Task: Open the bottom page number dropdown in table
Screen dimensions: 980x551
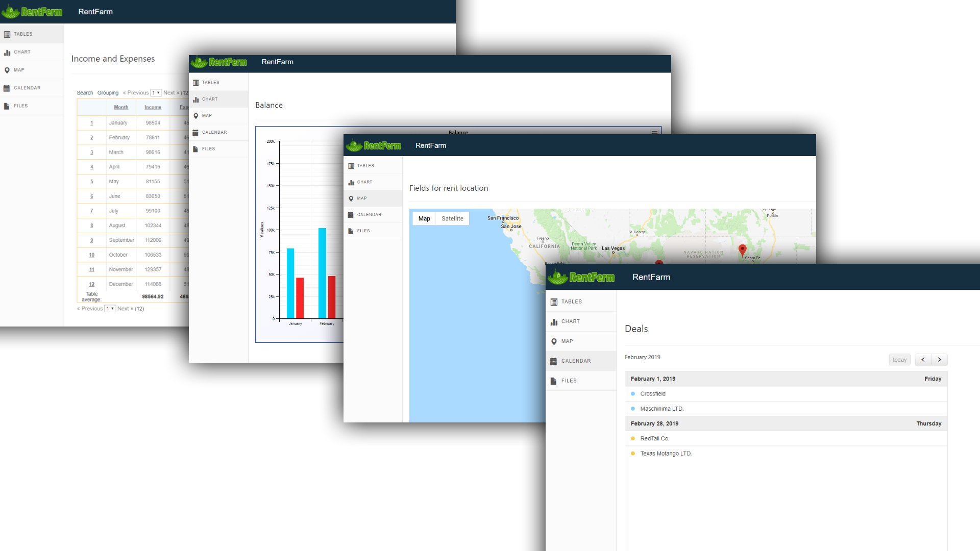Action: click(x=110, y=309)
